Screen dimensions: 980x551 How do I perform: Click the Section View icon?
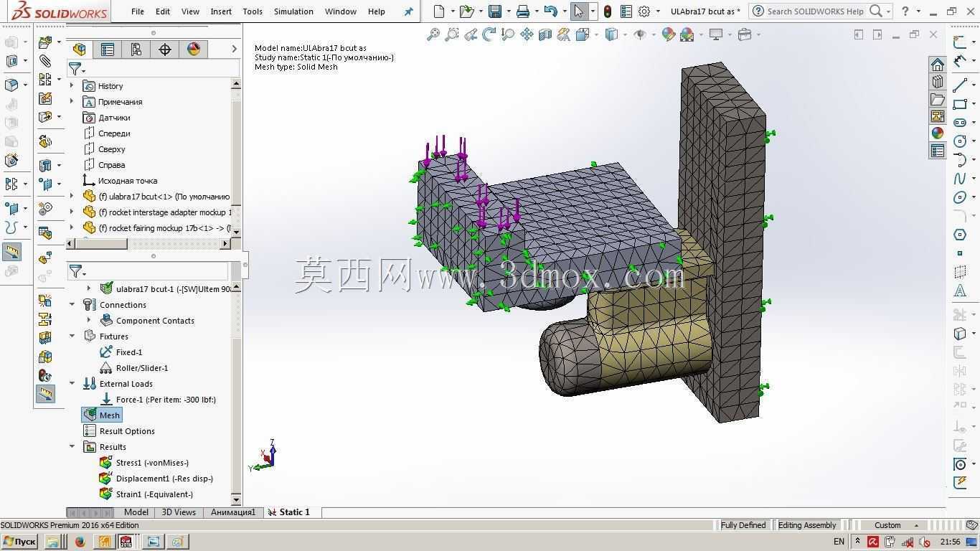pyautogui.click(x=545, y=34)
